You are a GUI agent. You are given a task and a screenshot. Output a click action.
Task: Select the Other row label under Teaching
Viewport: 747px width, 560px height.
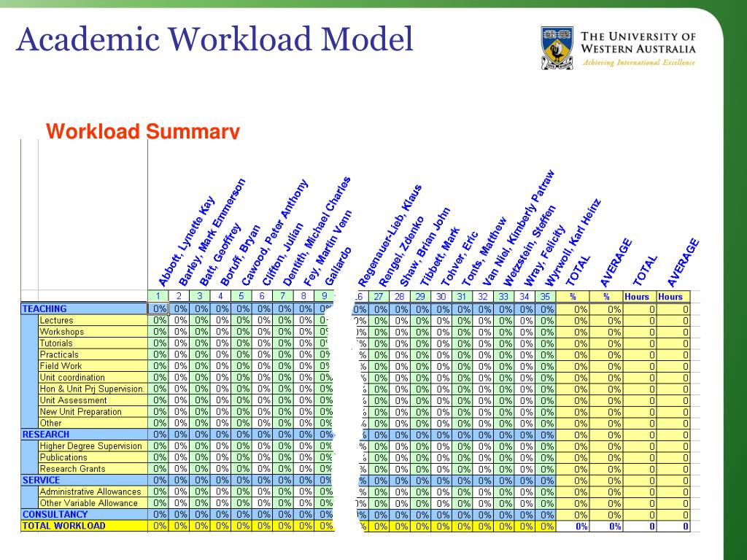(93, 423)
